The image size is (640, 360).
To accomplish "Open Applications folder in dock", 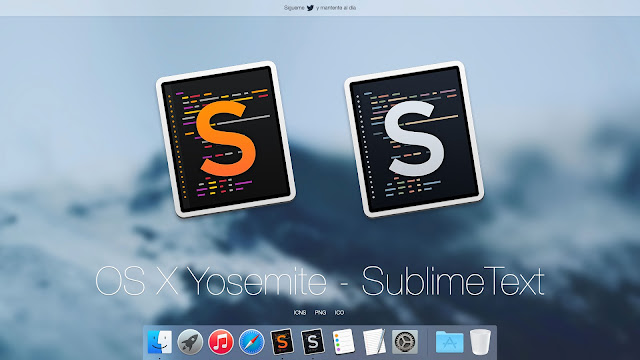I will 449,342.
